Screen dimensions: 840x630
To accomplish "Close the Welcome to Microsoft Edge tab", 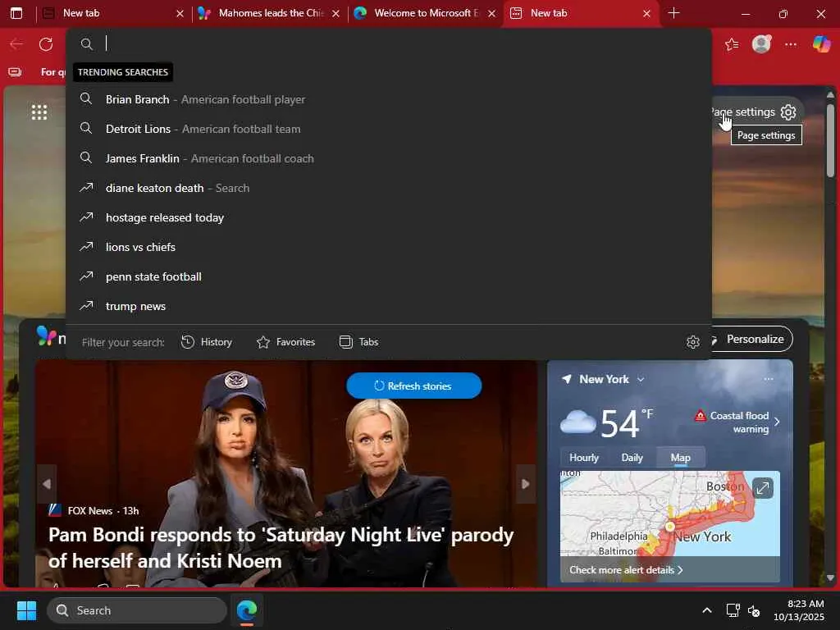I will click(492, 13).
